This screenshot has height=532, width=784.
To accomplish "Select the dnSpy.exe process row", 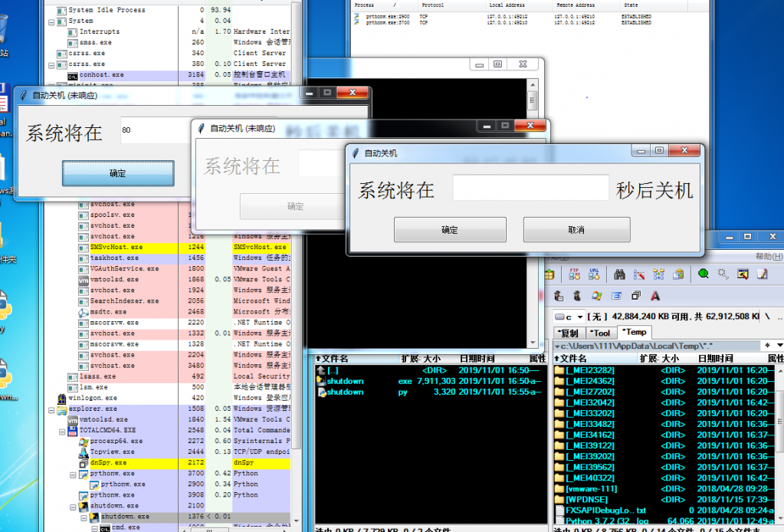I will point(108,463).
